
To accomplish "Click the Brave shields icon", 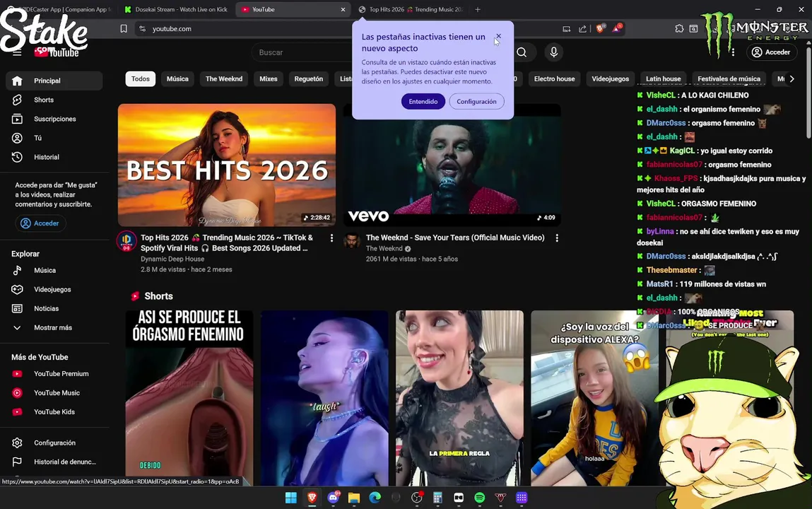I will coord(600,29).
